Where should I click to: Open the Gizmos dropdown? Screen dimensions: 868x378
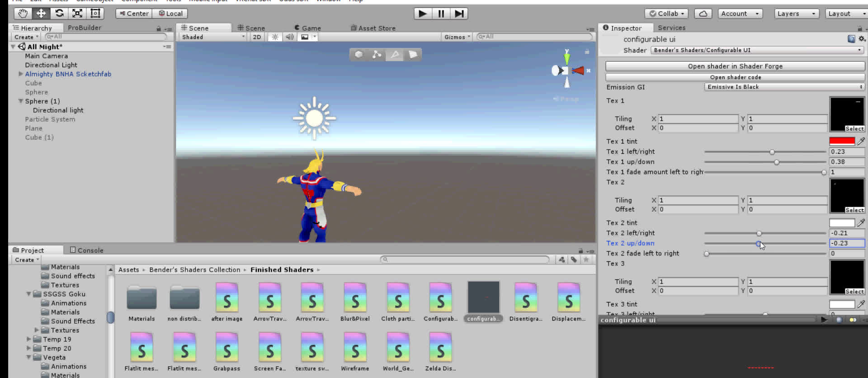coord(457,37)
